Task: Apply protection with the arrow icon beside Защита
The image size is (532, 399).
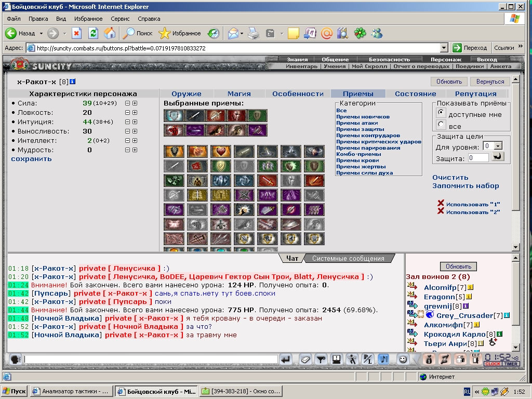Action: [498, 157]
